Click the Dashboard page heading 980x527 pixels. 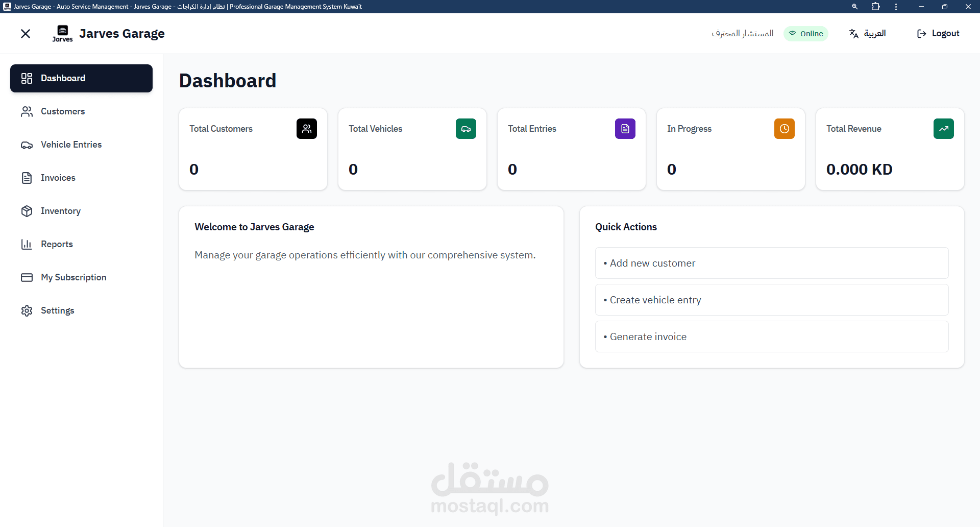[x=228, y=81]
